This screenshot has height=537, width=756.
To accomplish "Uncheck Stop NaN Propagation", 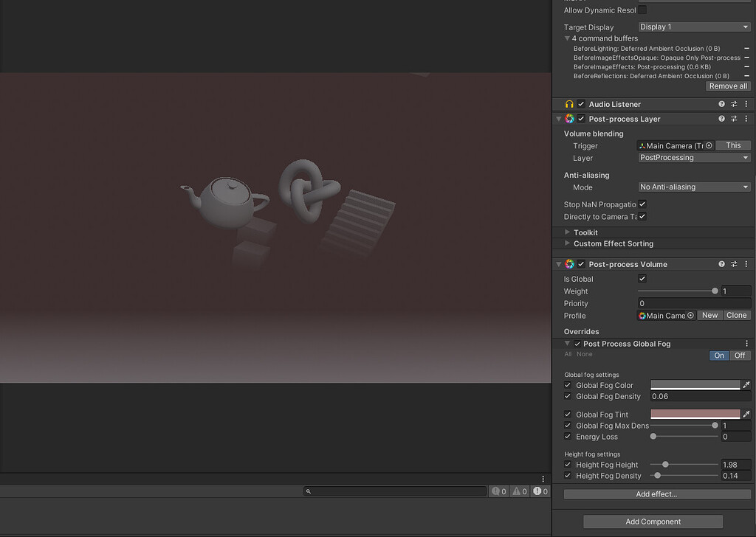I will point(642,204).
